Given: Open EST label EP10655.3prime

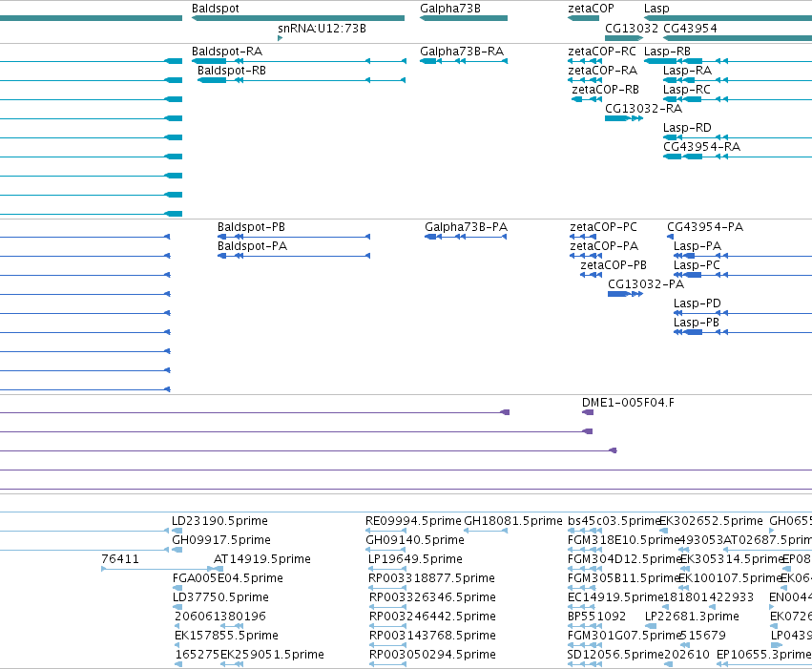Looking at the screenshot, I should 764,655.
